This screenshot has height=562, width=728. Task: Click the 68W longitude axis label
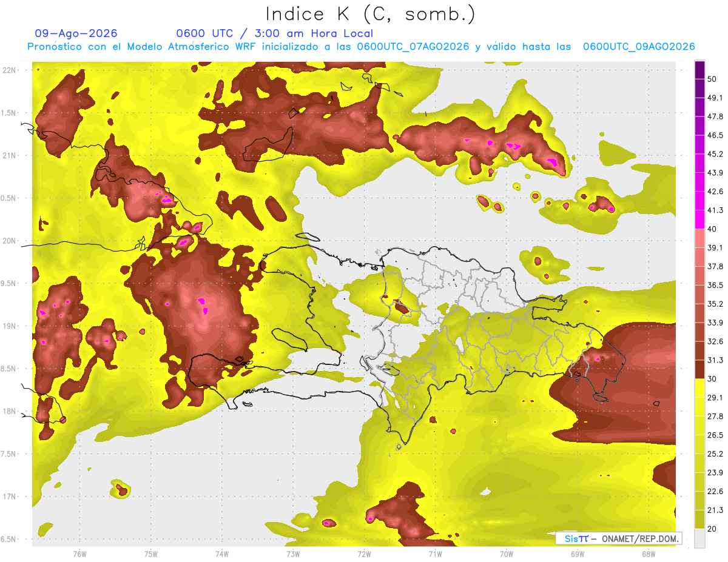648,554
